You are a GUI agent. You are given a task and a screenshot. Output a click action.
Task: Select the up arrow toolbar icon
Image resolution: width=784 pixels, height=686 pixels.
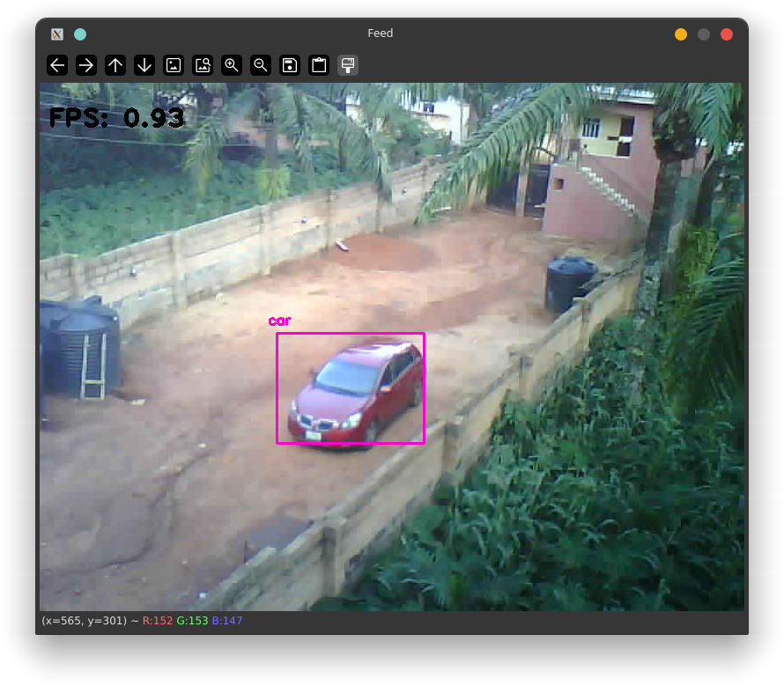115,64
